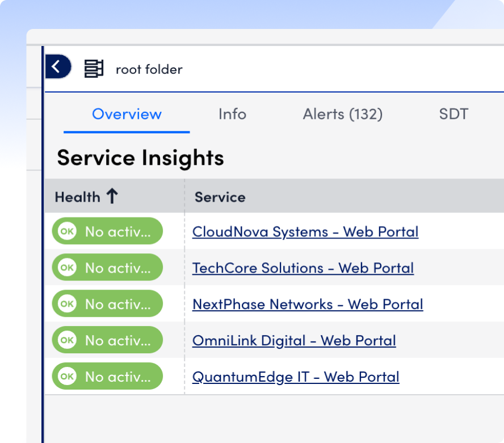Click the root folder title text

[149, 69]
